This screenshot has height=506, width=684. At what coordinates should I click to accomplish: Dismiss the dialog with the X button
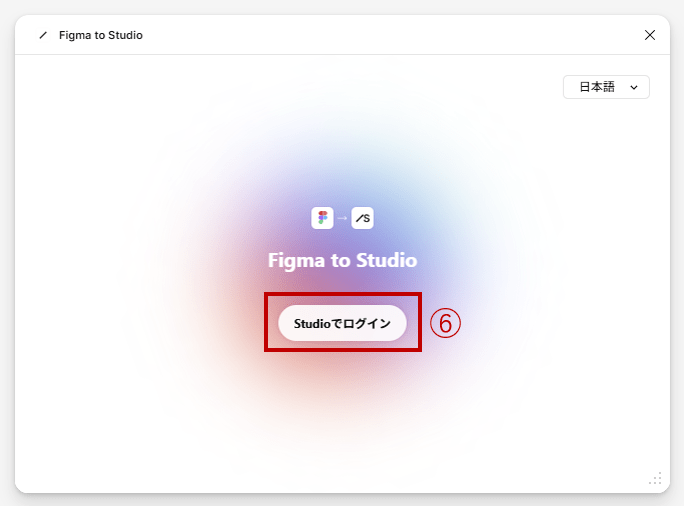pyautogui.click(x=650, y=35)
